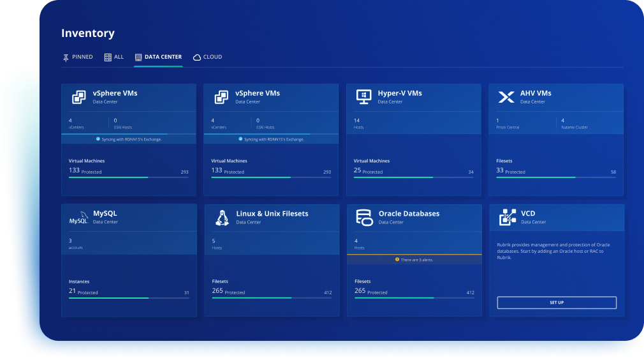Click the MySQL Instances progress bar
Image resolution: width=644 pixels, height=360 pixels.
(x=129, y=298)
